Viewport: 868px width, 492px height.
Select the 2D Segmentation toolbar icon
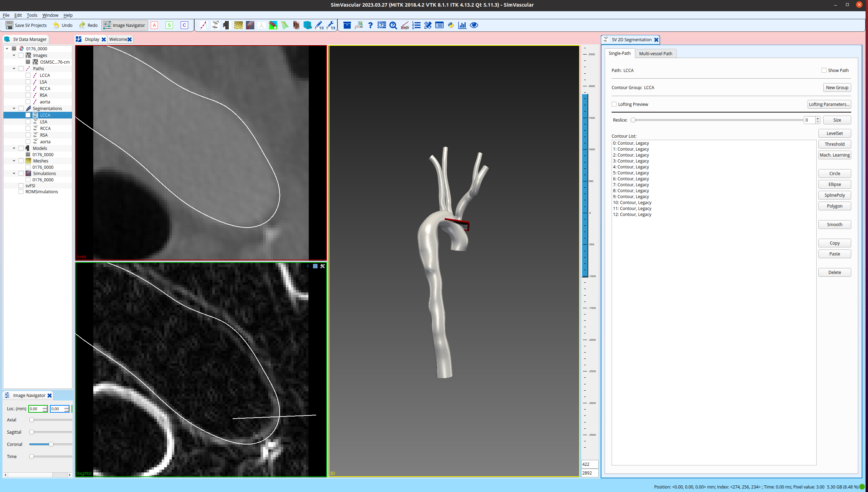215,25
